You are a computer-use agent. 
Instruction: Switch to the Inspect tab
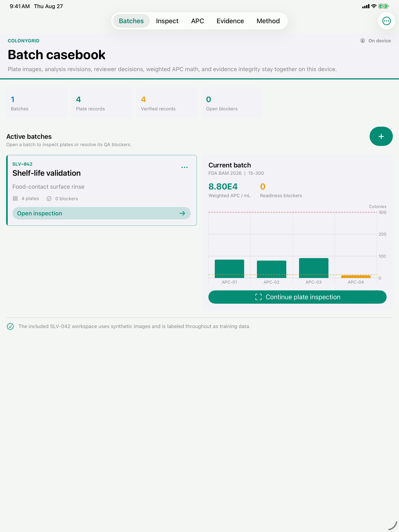(x=167, y=21)
